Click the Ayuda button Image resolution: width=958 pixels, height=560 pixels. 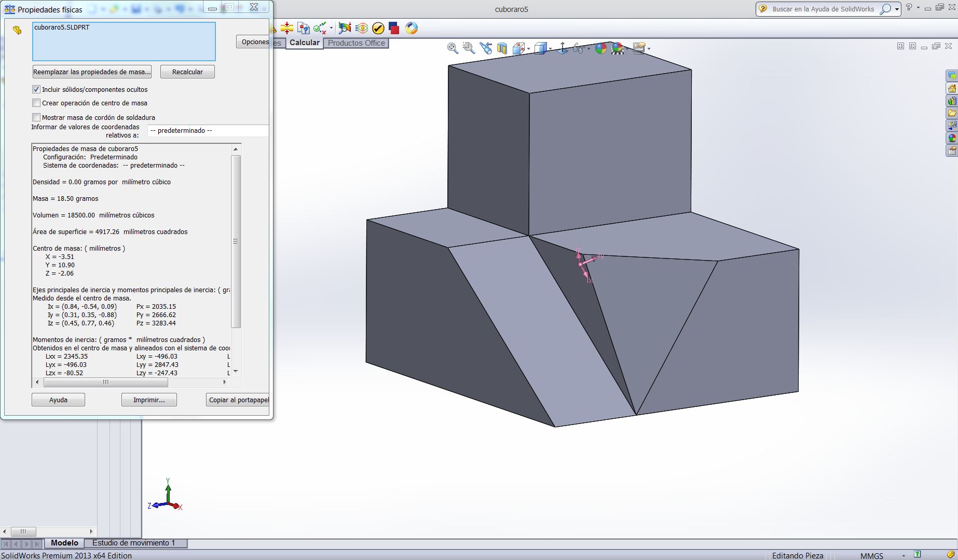click(58, 400)
